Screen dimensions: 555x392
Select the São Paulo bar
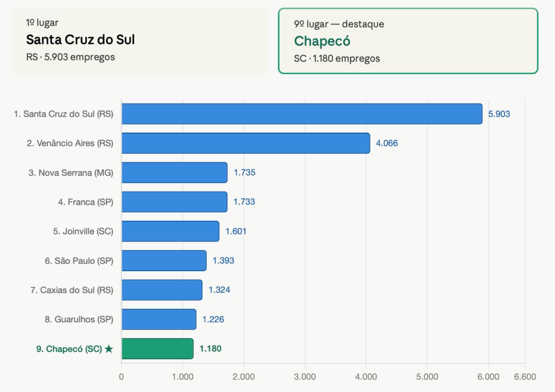point(164,260)
